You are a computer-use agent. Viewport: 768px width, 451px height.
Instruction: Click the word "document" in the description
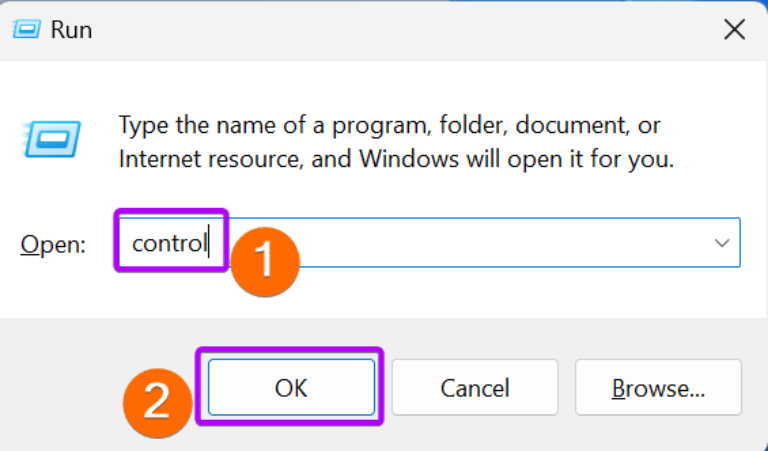coord(572,125)
